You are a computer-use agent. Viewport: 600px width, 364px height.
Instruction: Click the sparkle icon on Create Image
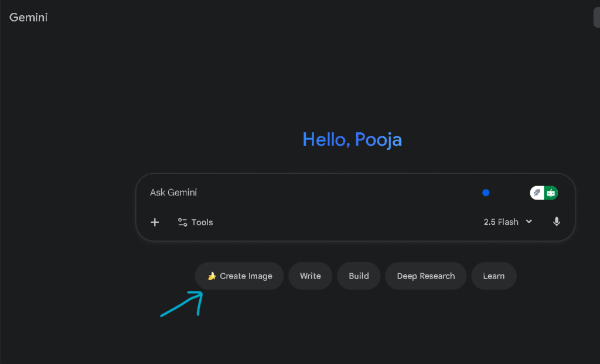coord(212,276)
